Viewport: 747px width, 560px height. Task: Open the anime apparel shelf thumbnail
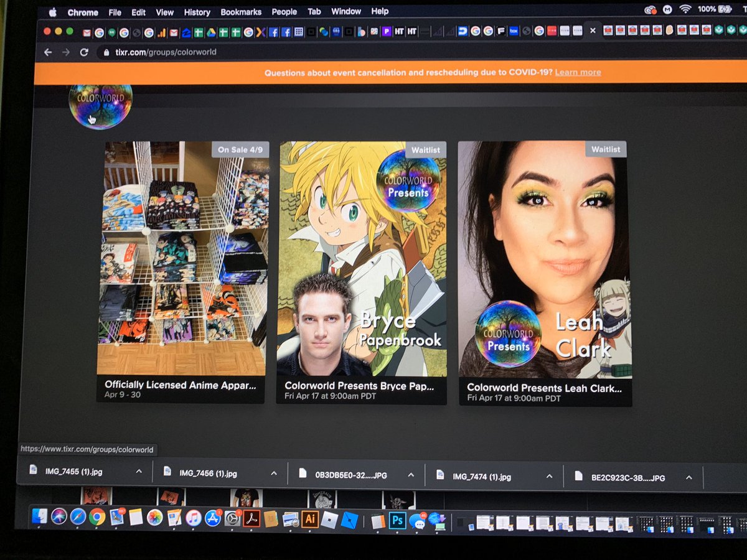coord(184,258)
